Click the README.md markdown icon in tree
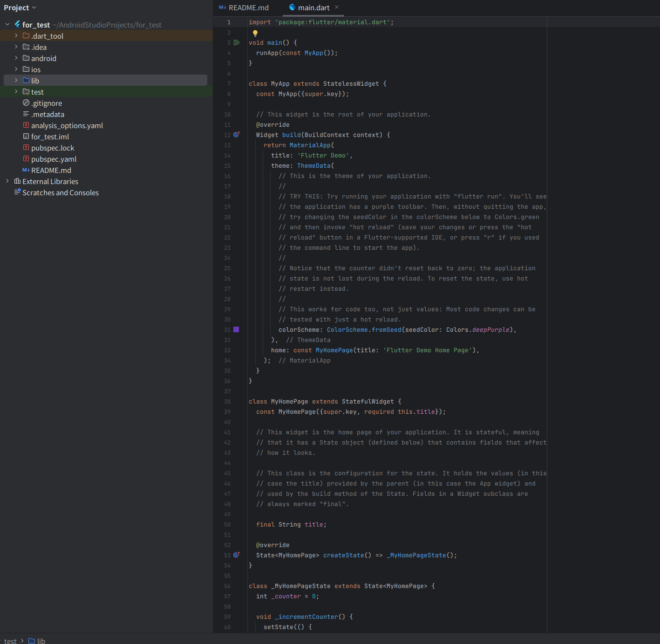The width and height of the screenshot is (660, 644). [x=26, y=170]
